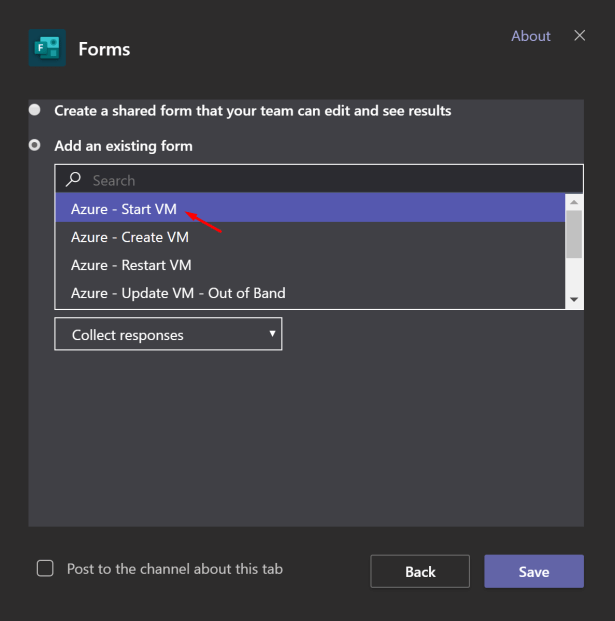Close the Forms dialog with X
Image resolution: width=615 pixels, height=621 pixels.
tap(579, 36)
